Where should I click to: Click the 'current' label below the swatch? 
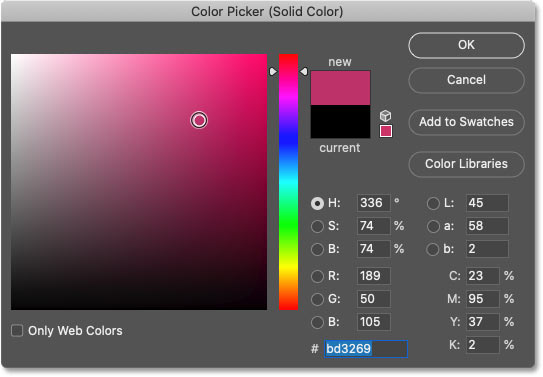(x=340, y=148)
